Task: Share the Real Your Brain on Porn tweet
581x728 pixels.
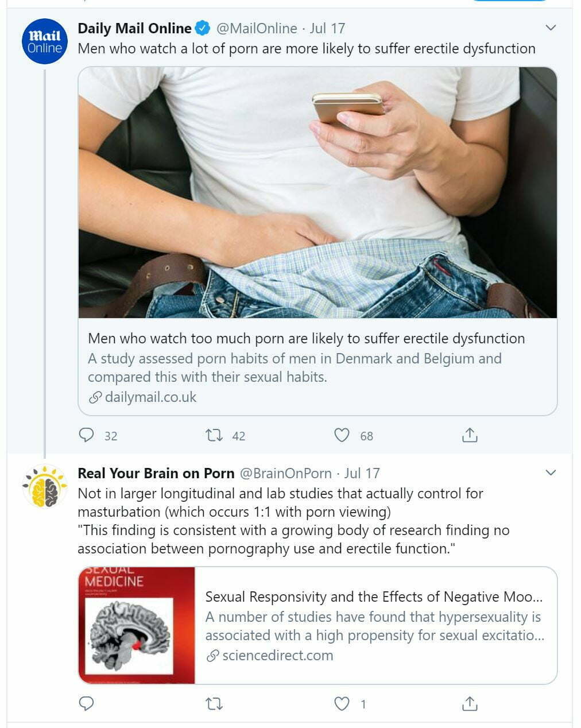Action: pos(470,703)
